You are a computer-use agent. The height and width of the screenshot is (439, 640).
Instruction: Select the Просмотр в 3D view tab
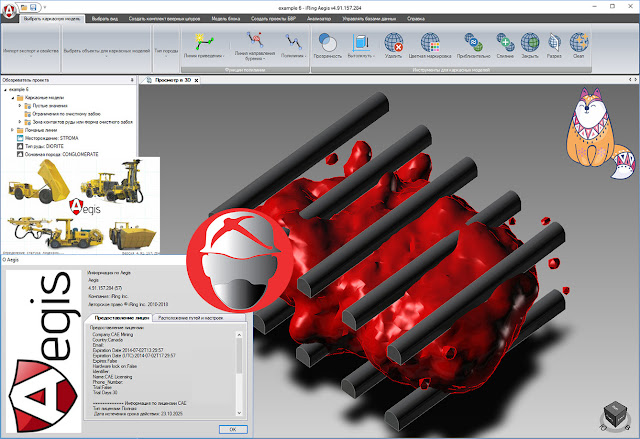pos(173,80)
